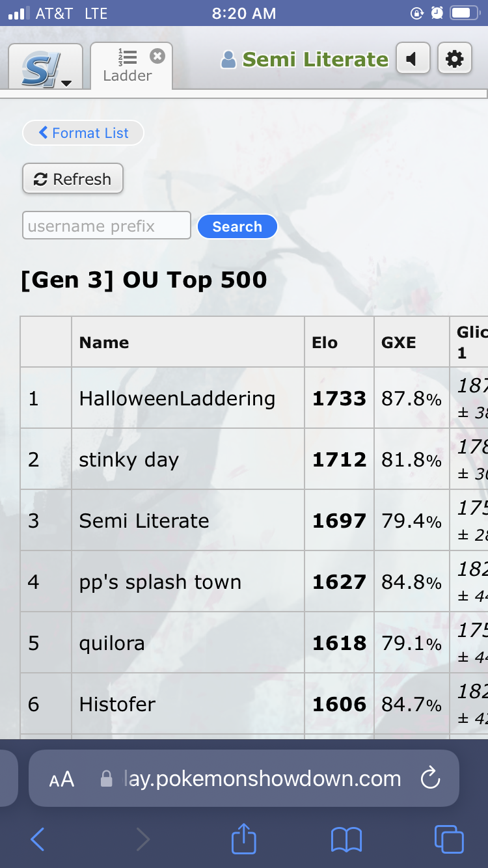The height and width of the screenshot is (868, 488).
Task: Select the HalloweenLaddering row name
Action: point(177,398)
